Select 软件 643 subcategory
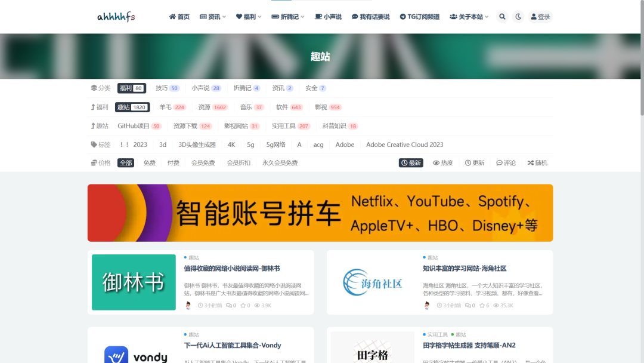Viewport: 644px width, 363px height. [290, 107]
